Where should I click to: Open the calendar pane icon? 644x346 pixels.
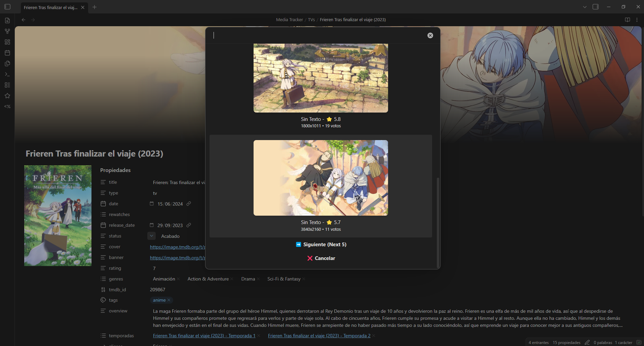click(x=7, y=52)
